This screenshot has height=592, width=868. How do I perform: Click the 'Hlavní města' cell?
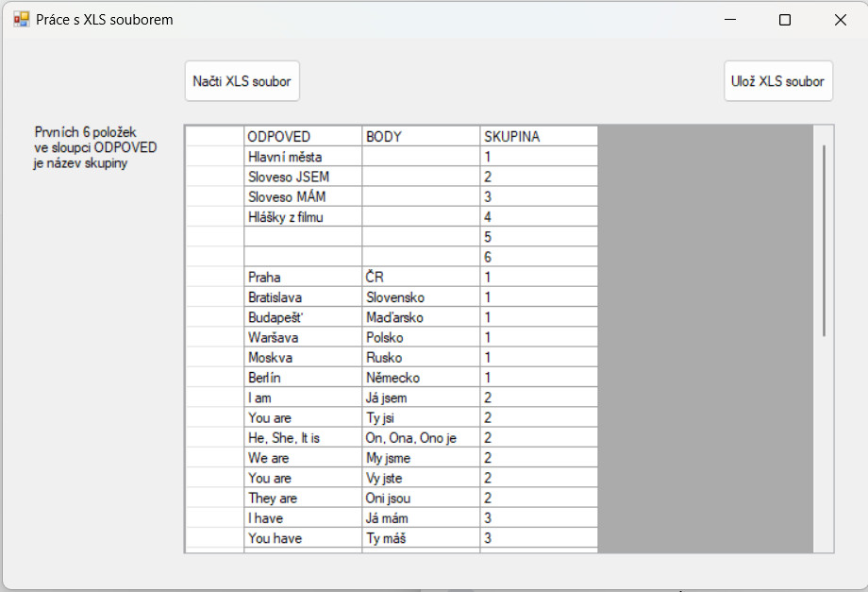(x=303, y=157)
